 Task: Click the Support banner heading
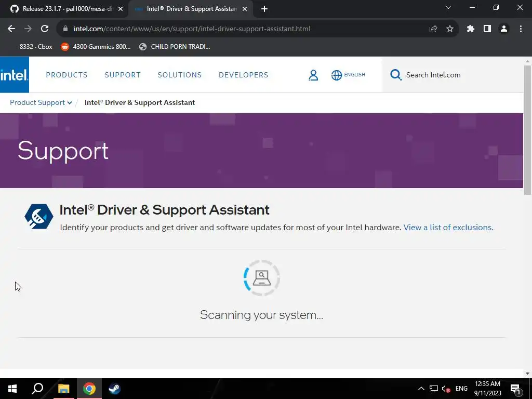click(63, 151)
